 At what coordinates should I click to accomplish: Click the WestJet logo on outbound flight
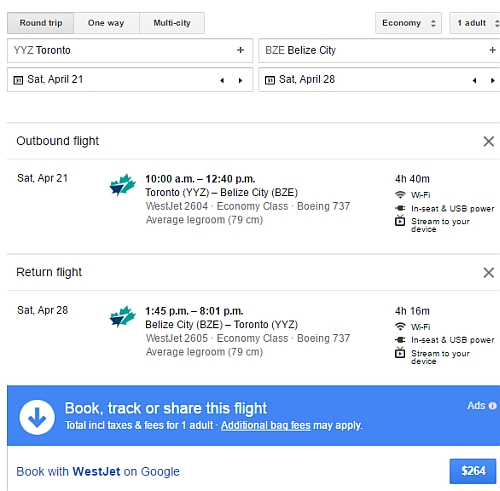(x=123, y=184)
